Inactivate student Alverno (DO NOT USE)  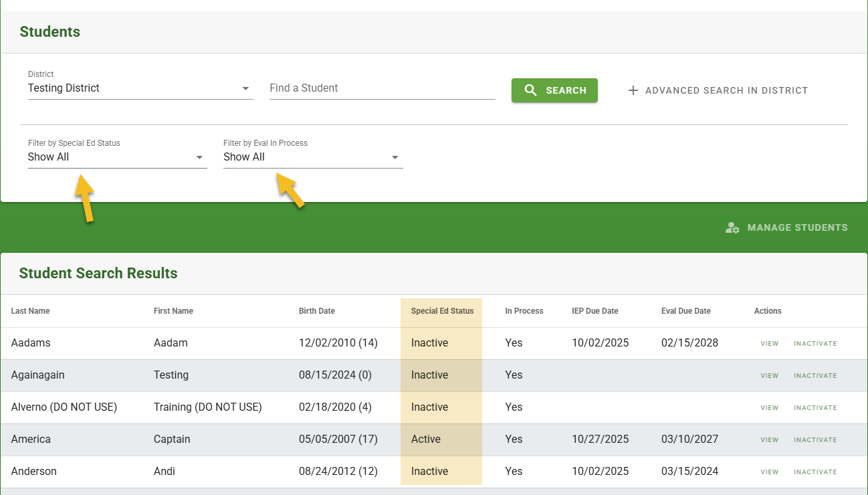tap(815, 408)
